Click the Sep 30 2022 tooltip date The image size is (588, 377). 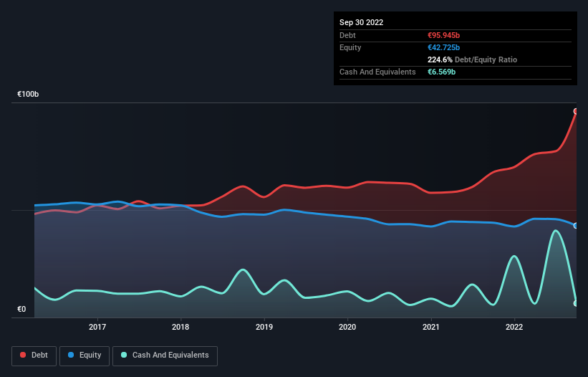[361, 22]
